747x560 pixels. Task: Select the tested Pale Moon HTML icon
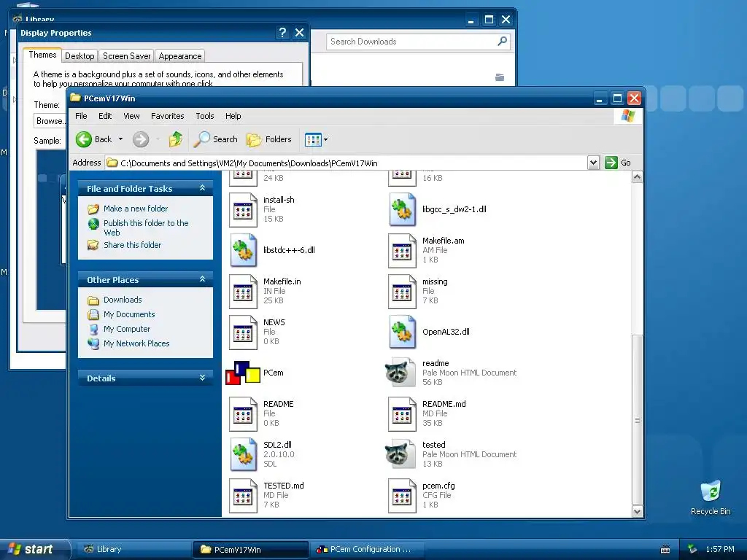point(400,454)
